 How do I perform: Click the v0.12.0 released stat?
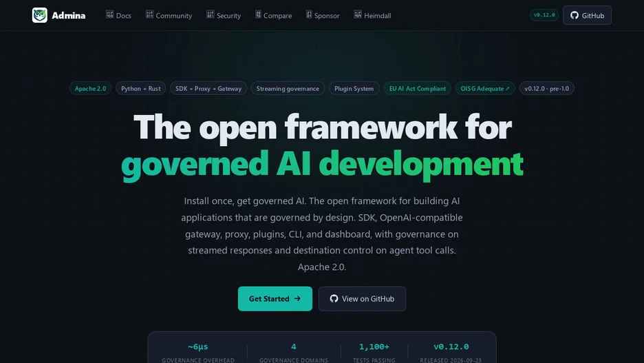(451, 353)
